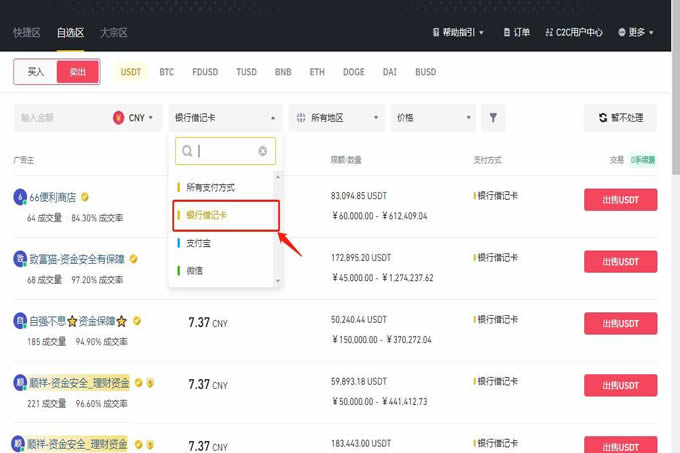Image resolution: width=680 pixels, height=453 pixels.
Task: Select BNB coin tab
Action: tap(283, 72)
